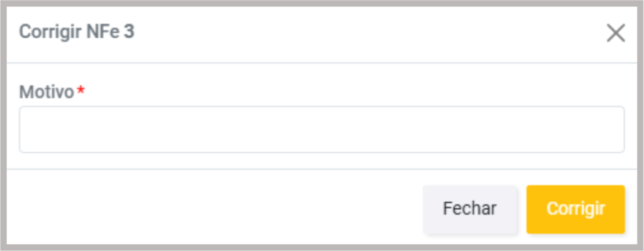Click the Motivo field label
This screenshot has width=644, height=251.
click(47, 92)
